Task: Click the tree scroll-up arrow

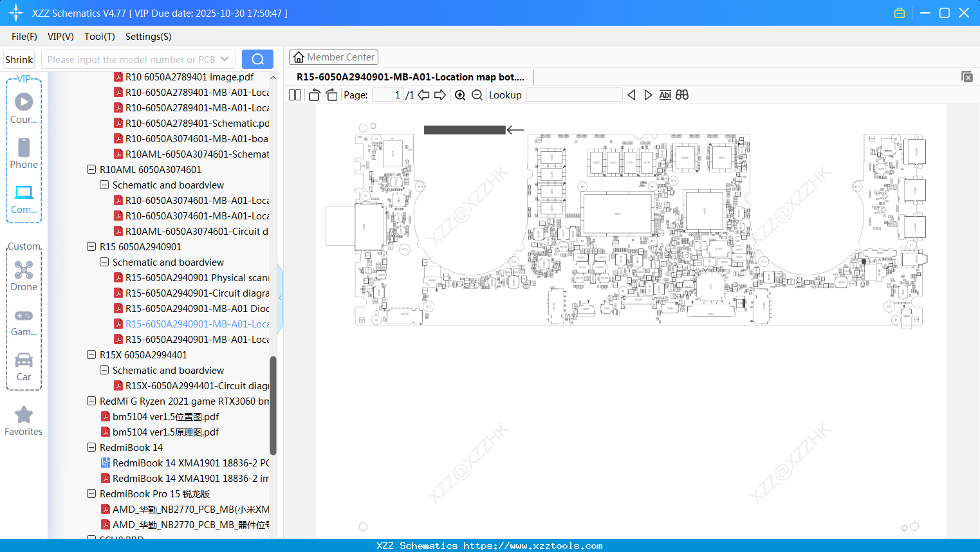Action: (x=273, y=77)
